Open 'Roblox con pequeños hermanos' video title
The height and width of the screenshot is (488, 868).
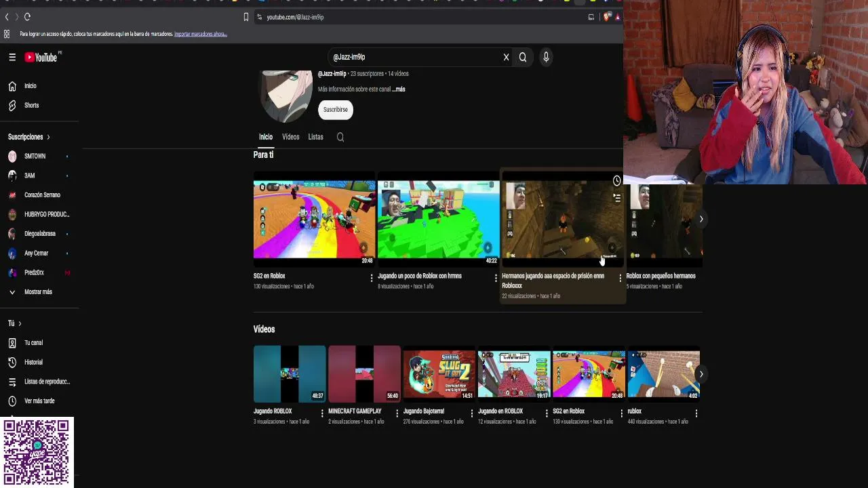[660, 276]
